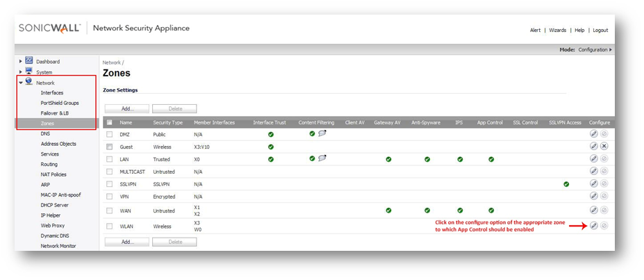Collapse the Network tree section

point(21,83)
